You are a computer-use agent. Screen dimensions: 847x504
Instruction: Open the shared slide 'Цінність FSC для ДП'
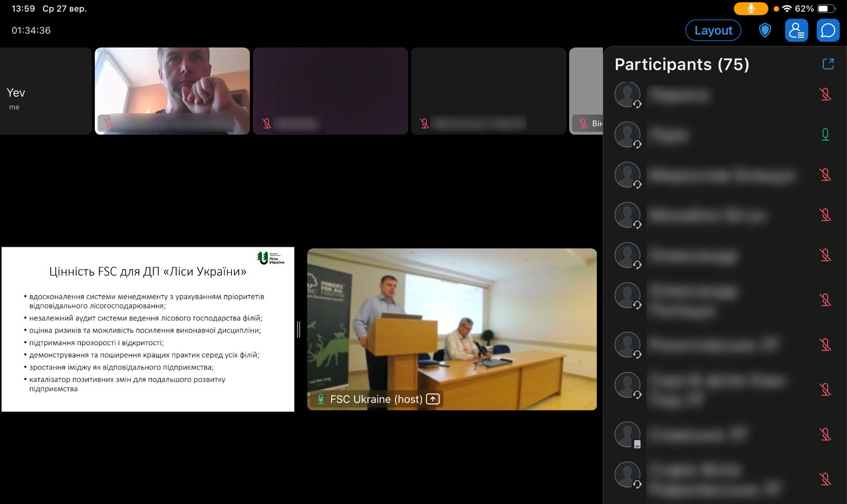click(148, 329)
